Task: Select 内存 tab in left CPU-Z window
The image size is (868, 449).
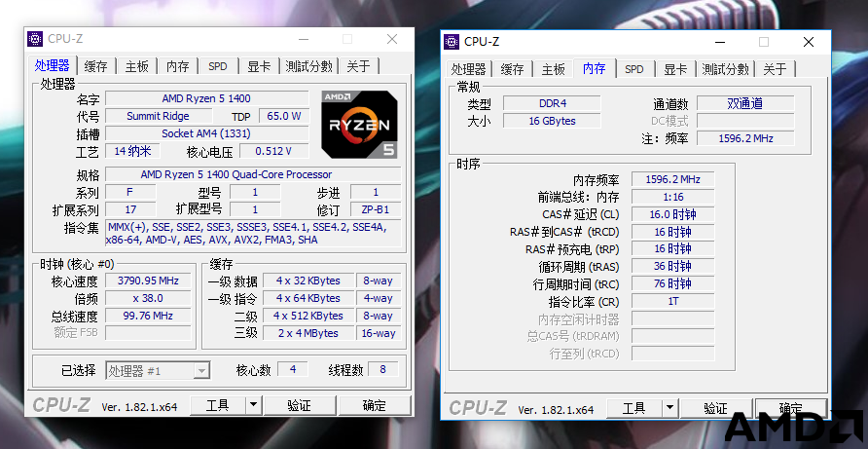Action: 178,66
